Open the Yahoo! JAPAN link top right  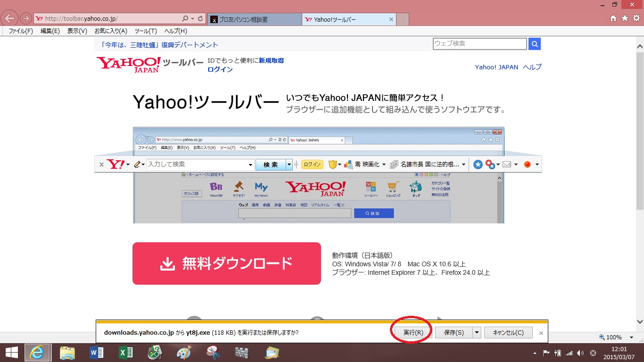tap(496, 67)
